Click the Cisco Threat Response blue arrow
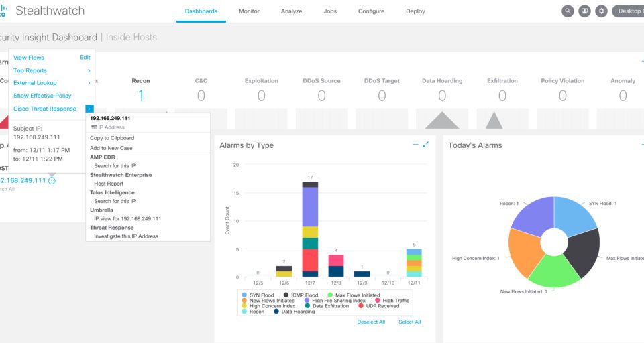644x343 pixels. 89,109
